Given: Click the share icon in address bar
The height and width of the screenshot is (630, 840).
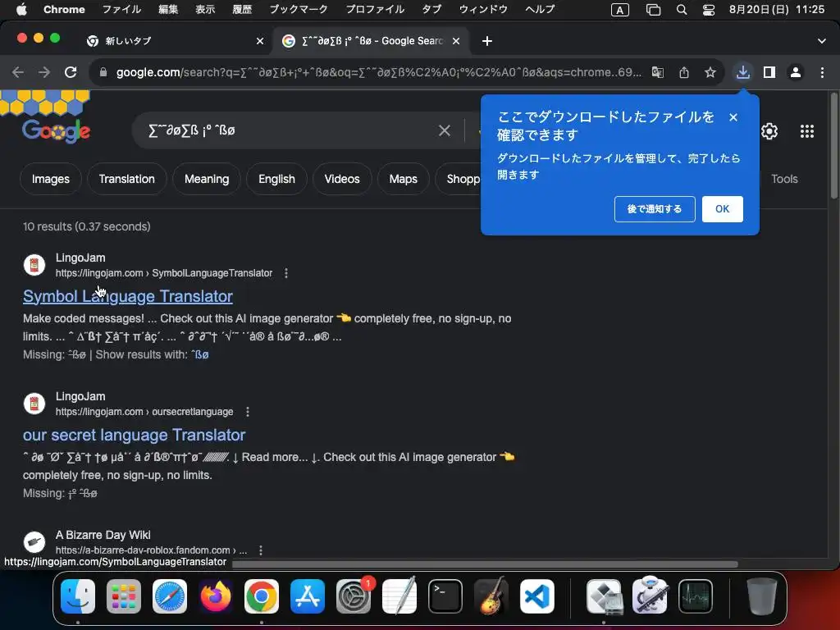Looking at the screenshot, I should (x=684, y=72).
